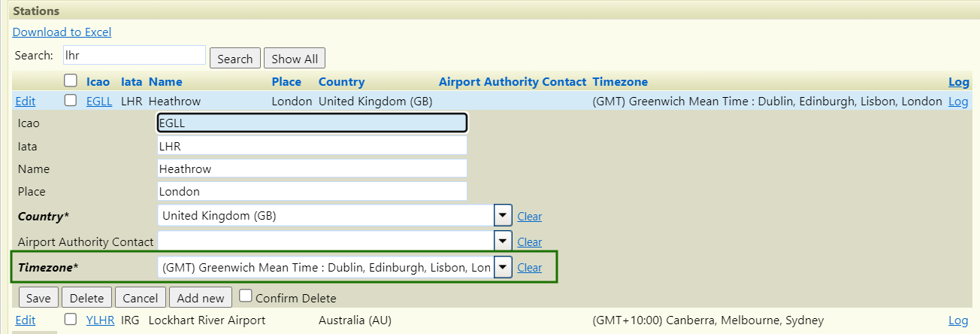
Task: Enable the Confirm Delete checkbox
Action: pos(245,296)
